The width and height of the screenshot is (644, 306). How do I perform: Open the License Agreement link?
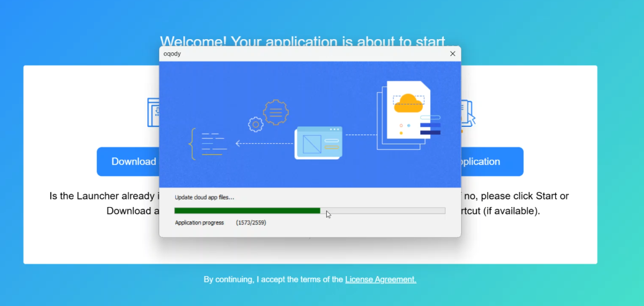[x=380, y=279]
